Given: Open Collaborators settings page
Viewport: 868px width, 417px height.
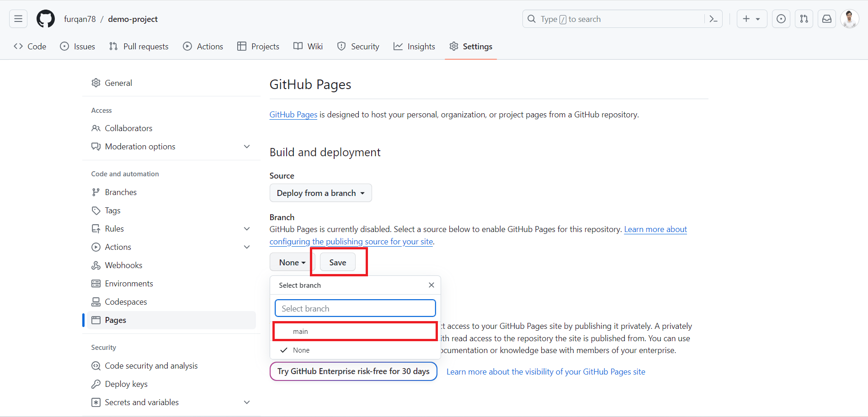Looking at the screenshot, I should pyautogui.click(x=171, y=128).
